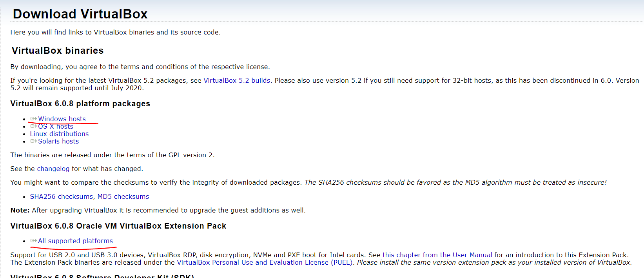View the SHA256 checksums
The image size is (644, 278).
pos(62,196)
